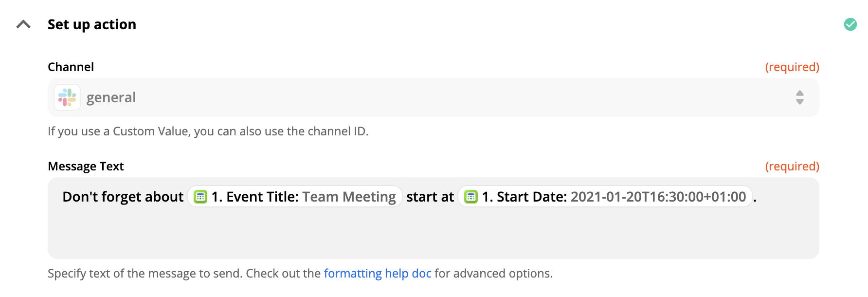Click the Don't forget about text
This screenshot has height=297, width=868.
coord(123,197)
